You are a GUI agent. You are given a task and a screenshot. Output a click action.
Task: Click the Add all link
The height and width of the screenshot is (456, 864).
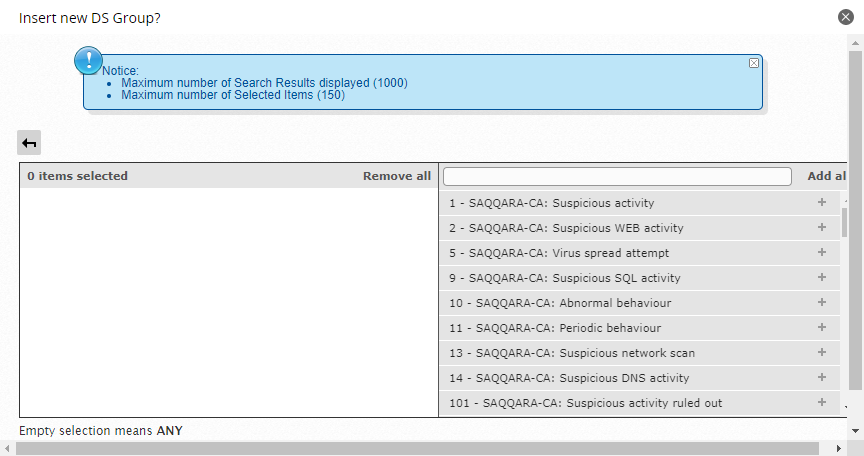pyautogui.click(x=827, y=176)
